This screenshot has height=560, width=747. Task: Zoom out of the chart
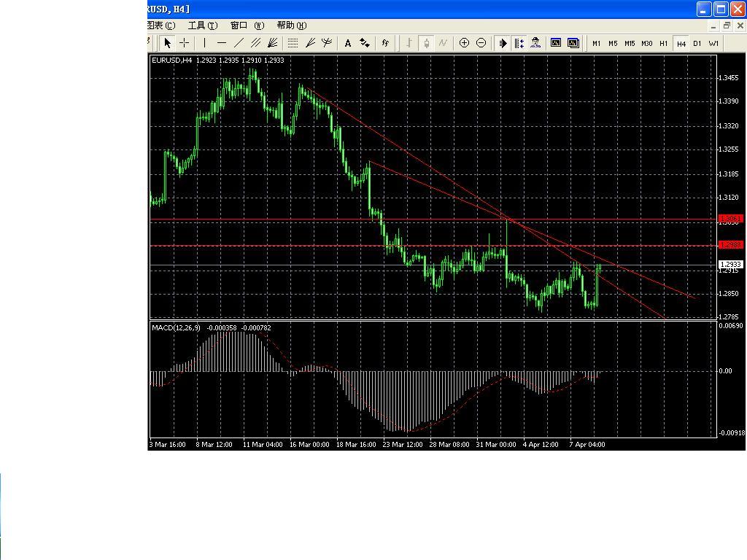[481, 43]
